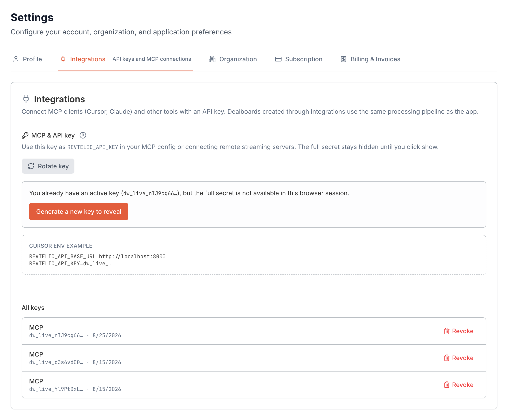Open the help icon beside MCP & API key
The height and width of the screenshot is (420, 508).
83,135
